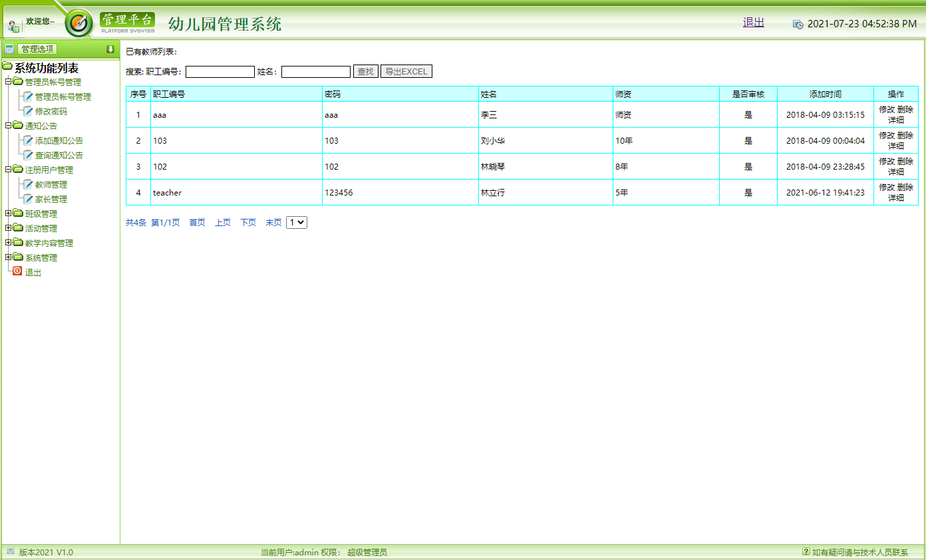Image resolution: width=926 pixels, height=560 pixels.
Task: Click the 查找 search button
Action: [365, 71]
